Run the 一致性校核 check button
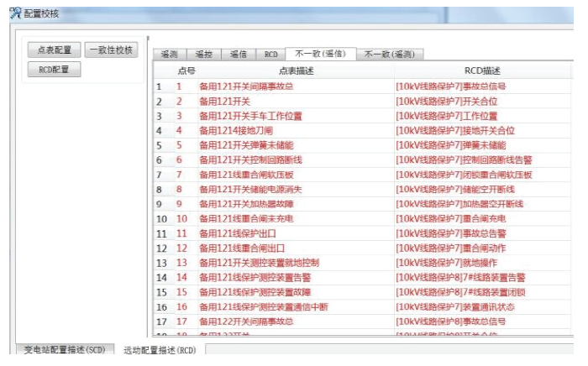The width and height of the screenshot is (588, 366). (112, 50)
